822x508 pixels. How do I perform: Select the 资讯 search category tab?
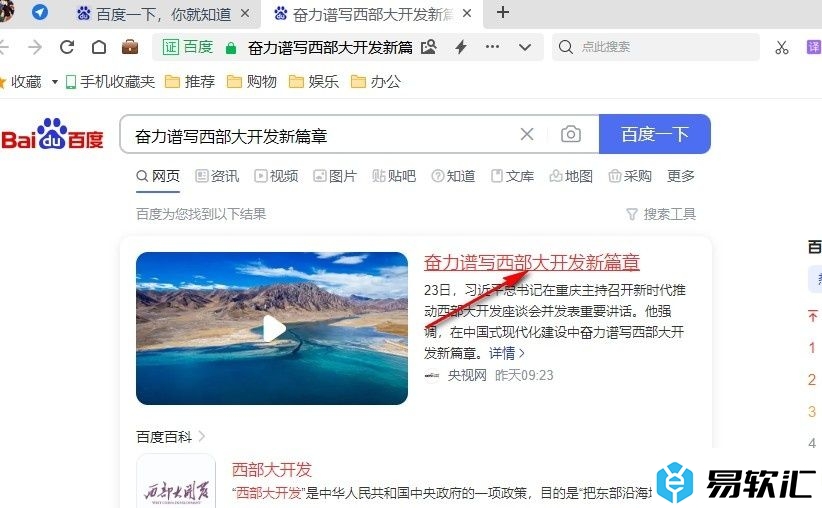(217, 176)
